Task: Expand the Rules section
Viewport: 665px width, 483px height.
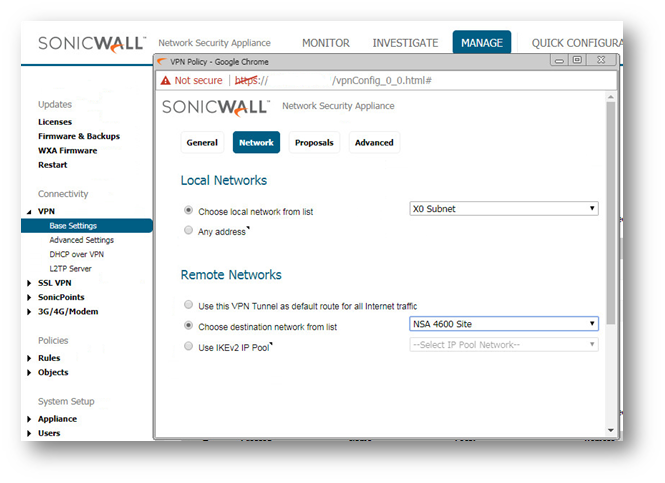Action: click(x=29, y=358)
